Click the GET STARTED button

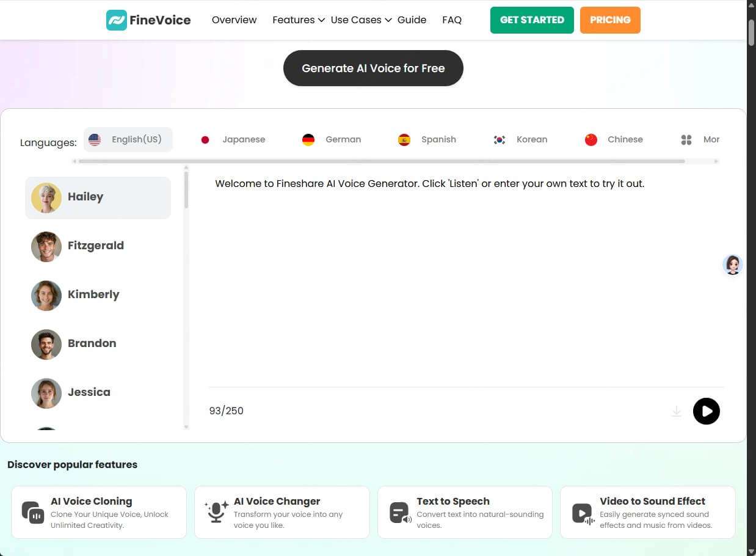[x=532, y=20]
